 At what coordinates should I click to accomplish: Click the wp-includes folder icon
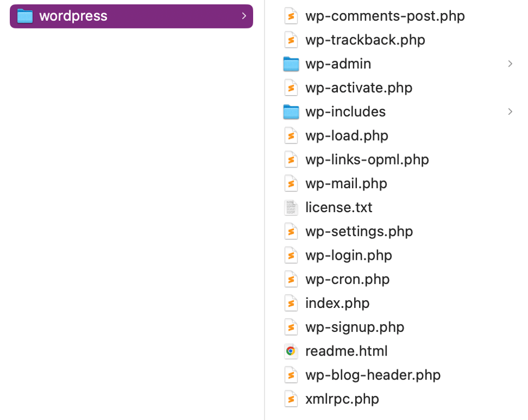click(x=291, y=112)
